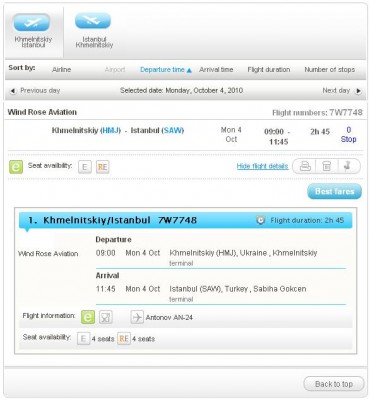Click the clock icon beside Flight duration

[x=261, y=220]
